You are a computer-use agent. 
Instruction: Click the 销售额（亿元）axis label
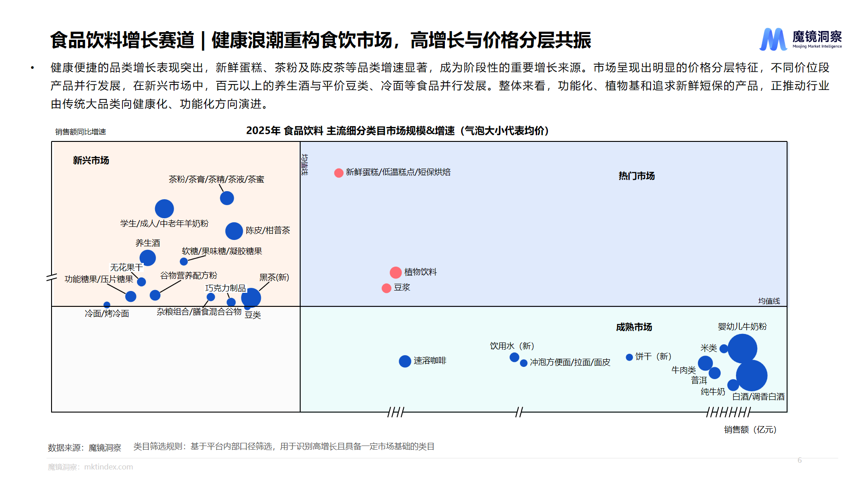[x=750, y=430]
